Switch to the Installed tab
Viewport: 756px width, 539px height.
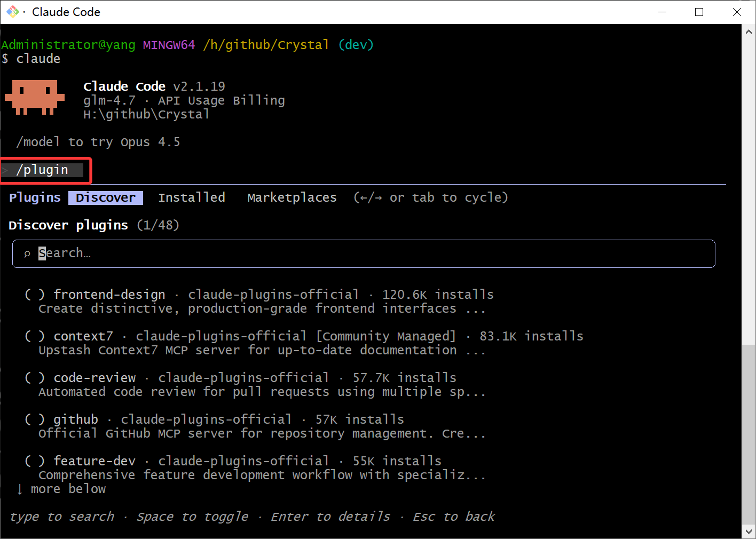click(x=192, y=197)
